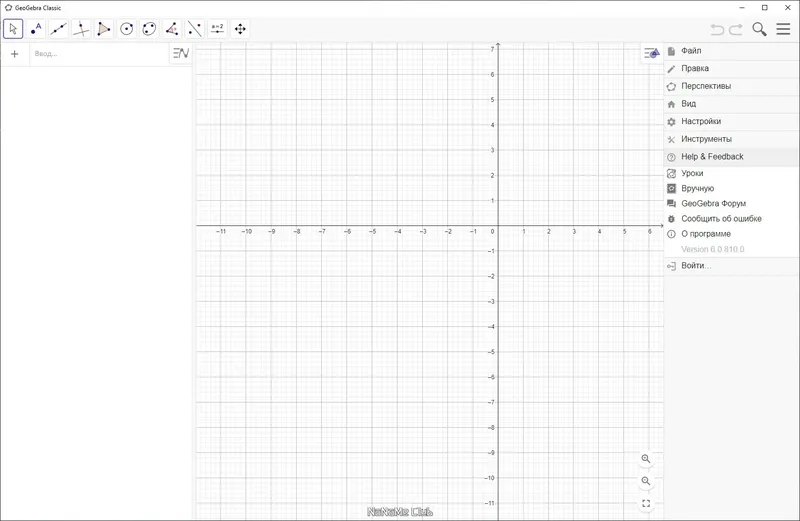Choose the Line through two points tool
The image size is (800, 521).
[58, 29]
